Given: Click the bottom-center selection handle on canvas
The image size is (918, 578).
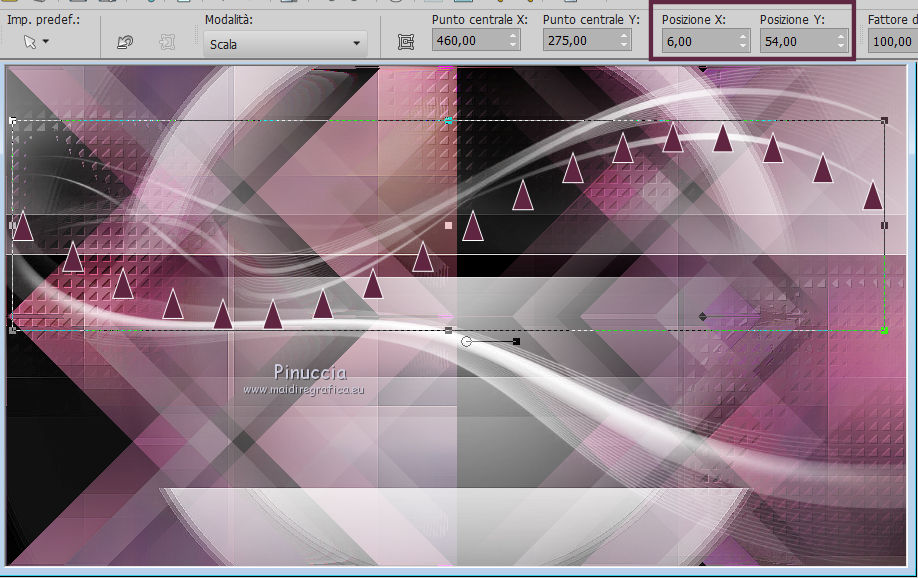Looking at the screenshot, I should (448, 330).
